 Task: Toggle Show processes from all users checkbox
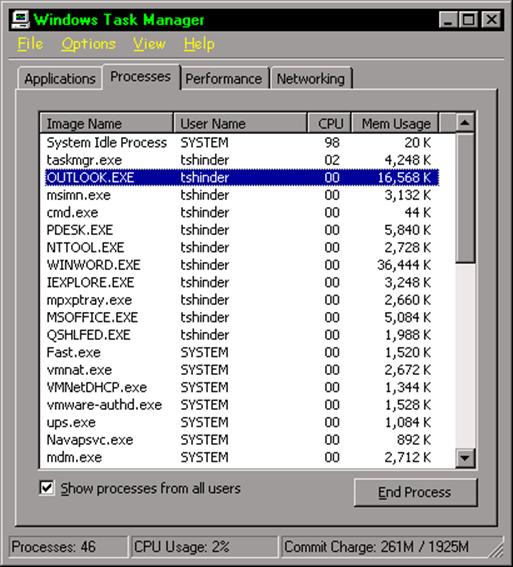point(47,488)
